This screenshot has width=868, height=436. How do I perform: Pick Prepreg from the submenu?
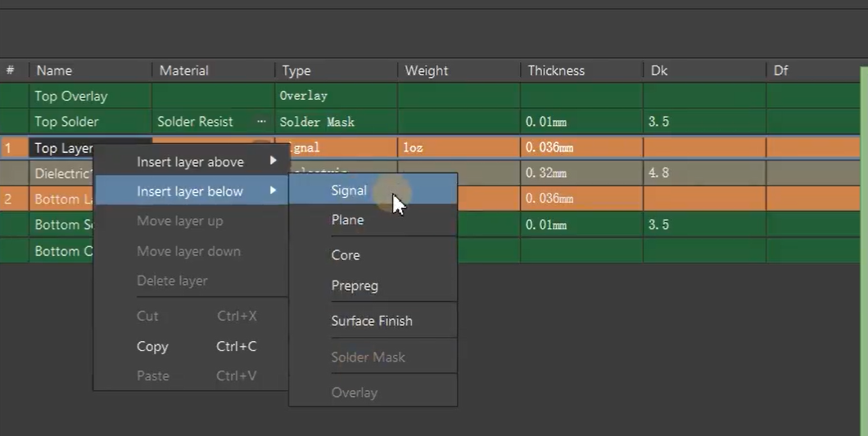coord(354,286)
